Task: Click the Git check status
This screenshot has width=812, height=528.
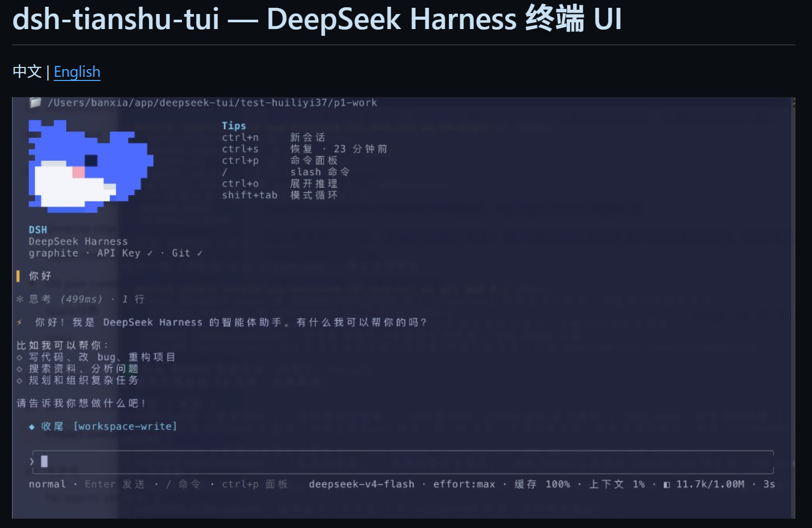Action: pos(187,253)
